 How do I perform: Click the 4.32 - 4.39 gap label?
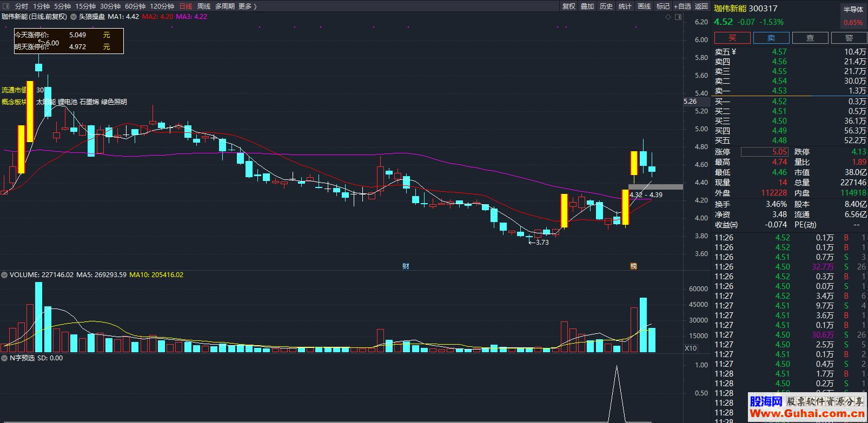tap(646, 195)
